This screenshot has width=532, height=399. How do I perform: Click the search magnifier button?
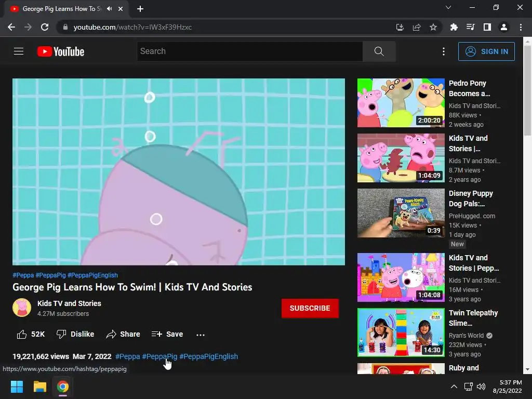pyautogui.click(x=379, y=51)
